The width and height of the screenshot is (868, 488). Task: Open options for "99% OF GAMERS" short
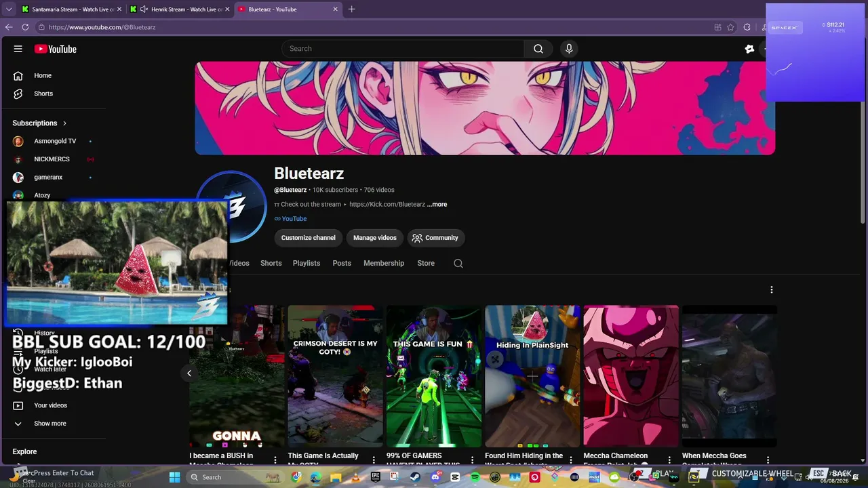tap(472, 460)
